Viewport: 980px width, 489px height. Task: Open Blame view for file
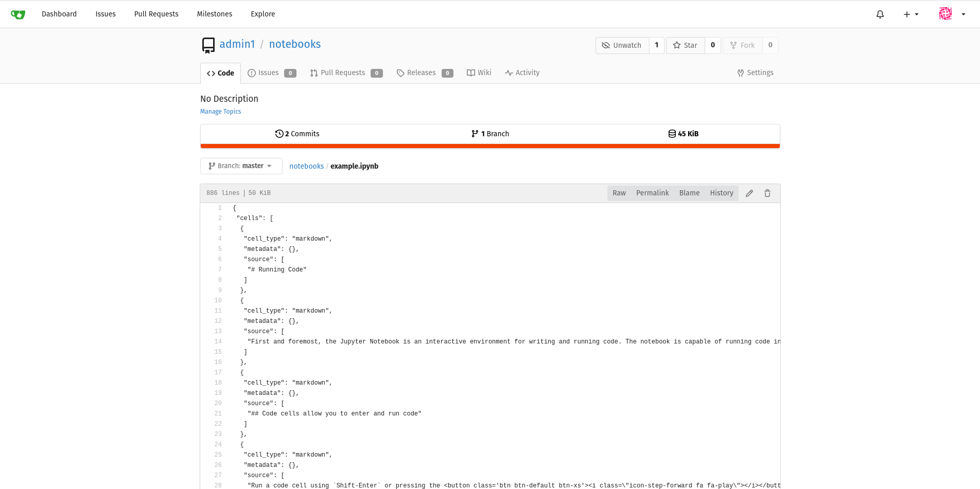coord(690,193)
